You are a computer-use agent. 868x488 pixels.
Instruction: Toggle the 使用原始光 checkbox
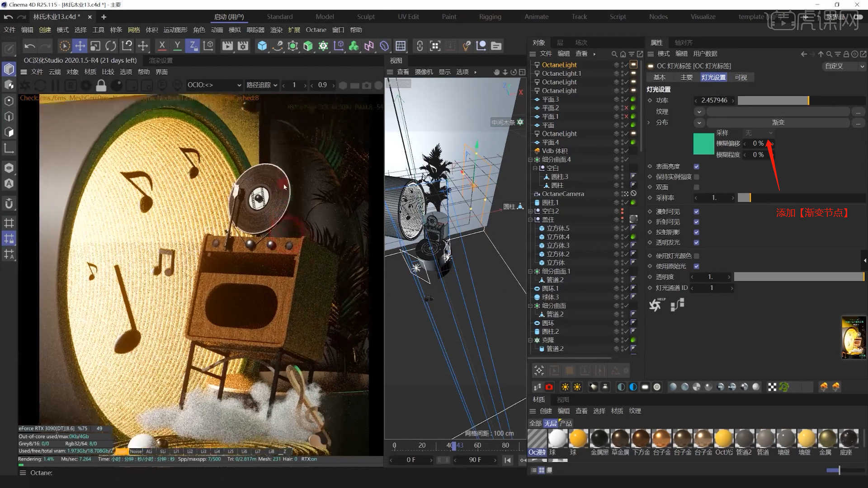(x=697, y=266)
